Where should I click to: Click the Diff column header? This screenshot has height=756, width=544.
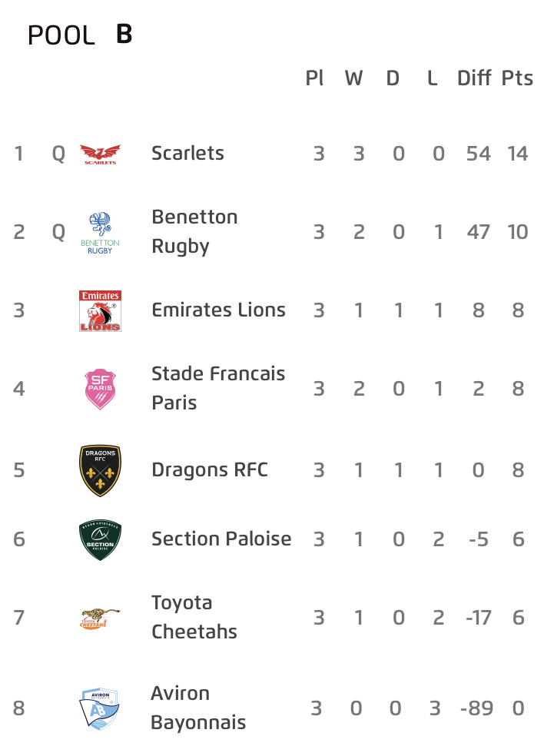tap(474, 78)
